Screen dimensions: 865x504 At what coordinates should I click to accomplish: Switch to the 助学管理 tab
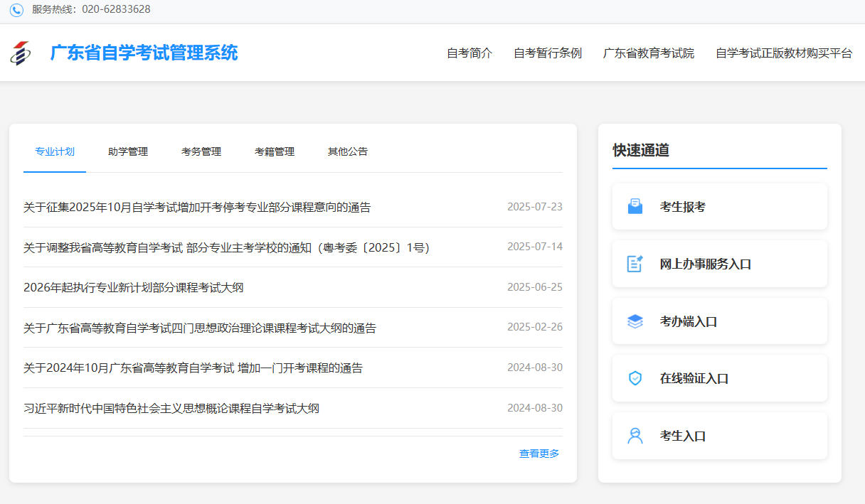[128, 151]
